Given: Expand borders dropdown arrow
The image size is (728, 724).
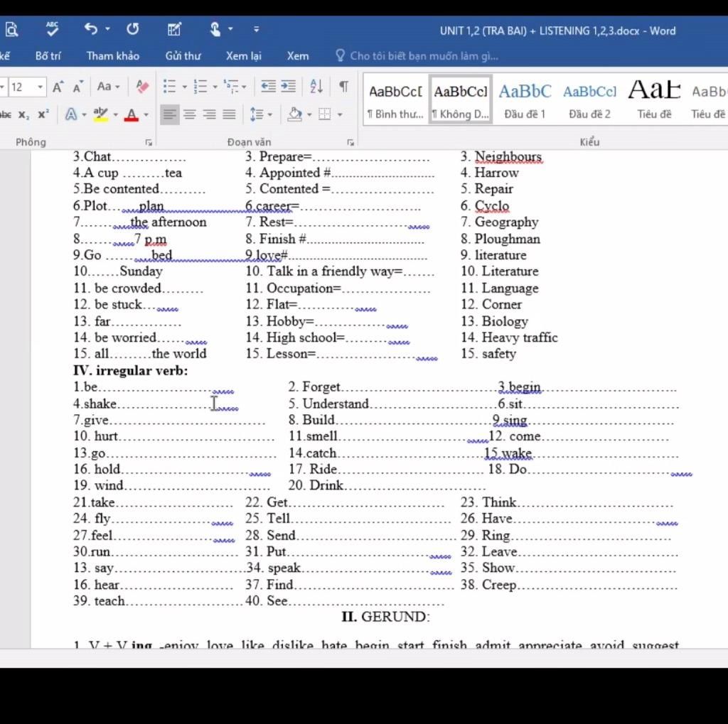Looking at the screenshot, I should point(340,114).
